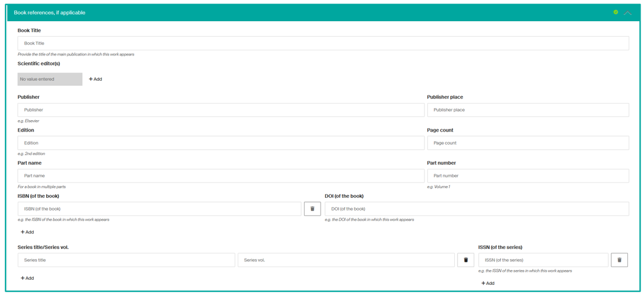The width and height of the screenshot is (644, 294).
Task: Collapse the Book references section
Action: coord(627,13)
